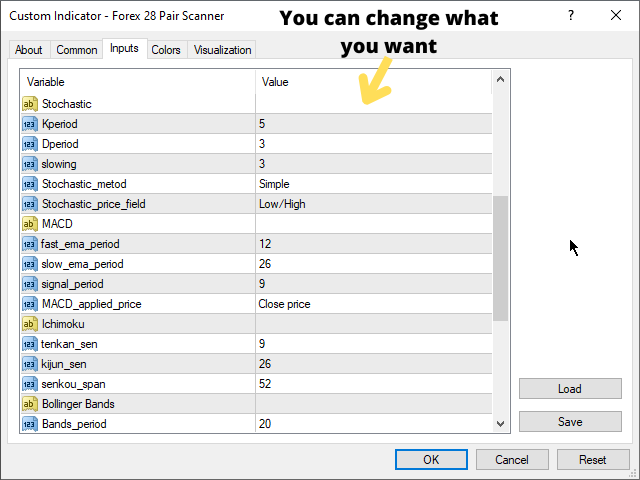The height and width of the screenshot is (480, 640).
Task: Open the Stochastic_metod value Simple
Action: [x=373, y=184]
